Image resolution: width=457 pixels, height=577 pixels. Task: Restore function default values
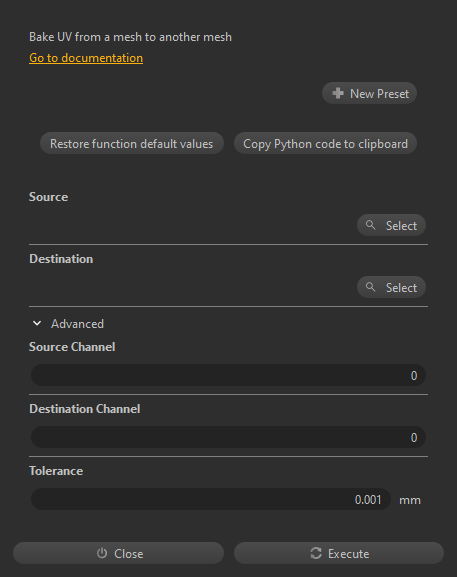[x=132, y=143]
